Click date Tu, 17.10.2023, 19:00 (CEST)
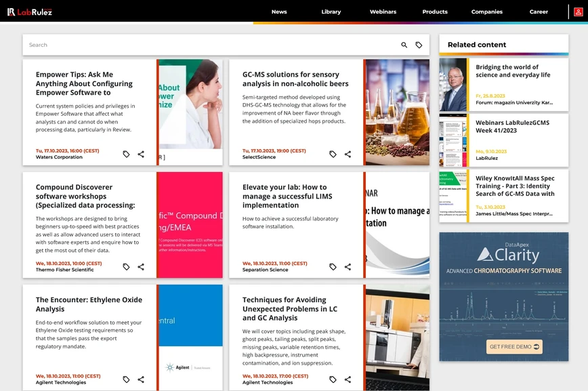This screenshot has height=391, width=588. tap(274, 151)
